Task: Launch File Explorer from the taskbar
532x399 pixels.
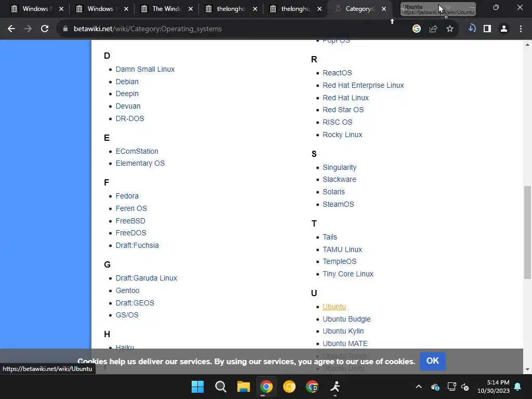Action: pos(243,387)
